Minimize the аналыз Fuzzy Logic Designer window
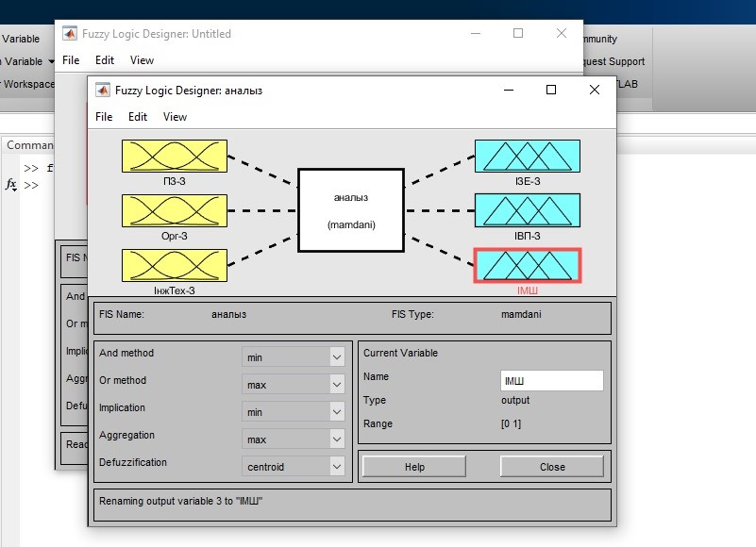756x547 pixels. (x=509, y=90)
